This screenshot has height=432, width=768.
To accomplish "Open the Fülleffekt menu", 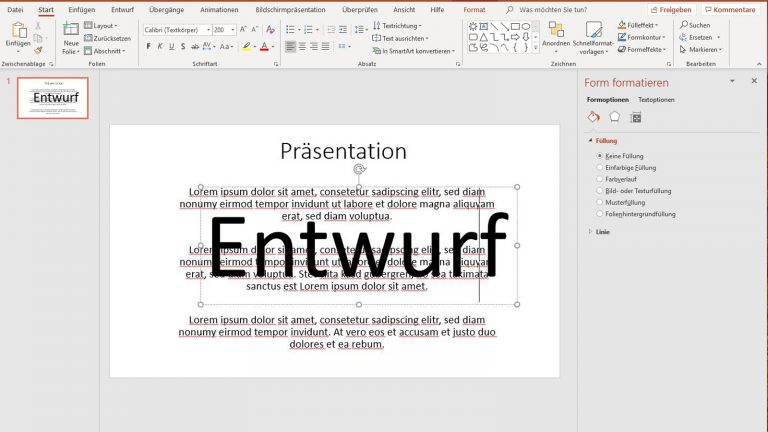I will pyautogui.click(x=638, y=25).
